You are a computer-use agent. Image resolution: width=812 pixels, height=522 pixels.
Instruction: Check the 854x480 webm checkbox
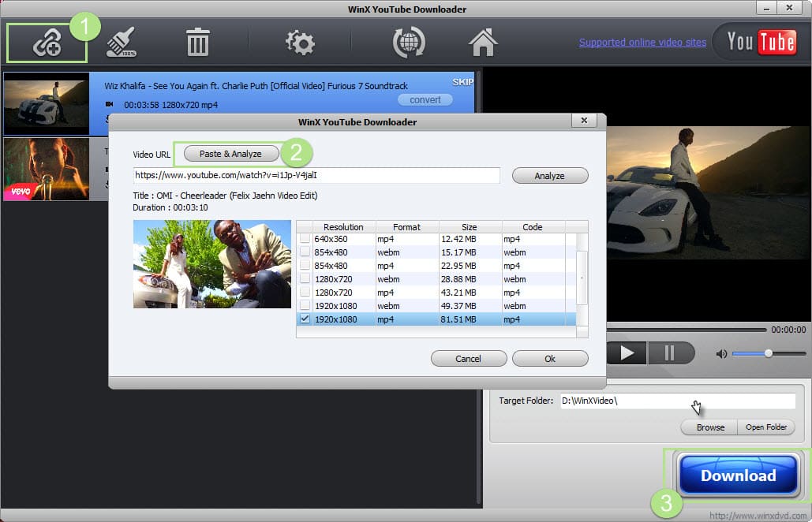[x=305, y=252]
